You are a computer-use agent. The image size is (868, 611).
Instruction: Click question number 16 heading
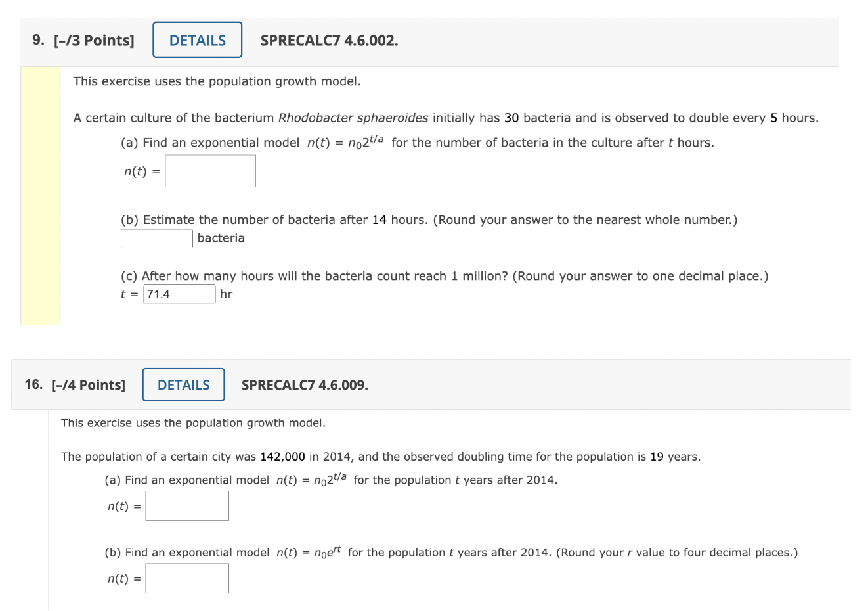pyautogui.click(x=32, y=384)
